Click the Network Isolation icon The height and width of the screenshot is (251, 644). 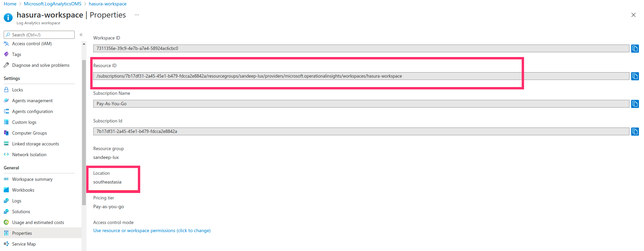[x=6, y=155]
